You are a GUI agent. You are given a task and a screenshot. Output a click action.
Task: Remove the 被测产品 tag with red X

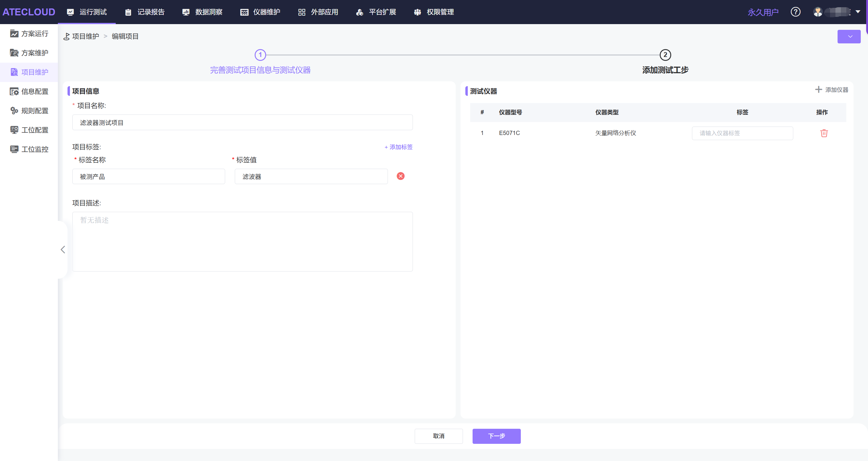click(400, 176)
